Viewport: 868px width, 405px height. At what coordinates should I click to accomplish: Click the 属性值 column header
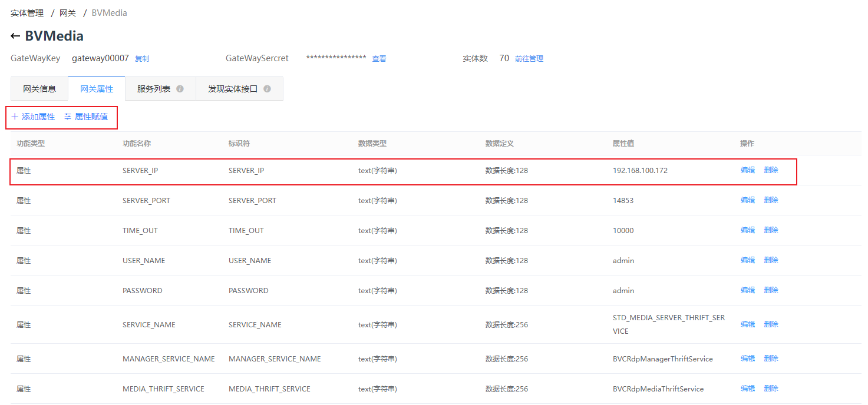623,144
